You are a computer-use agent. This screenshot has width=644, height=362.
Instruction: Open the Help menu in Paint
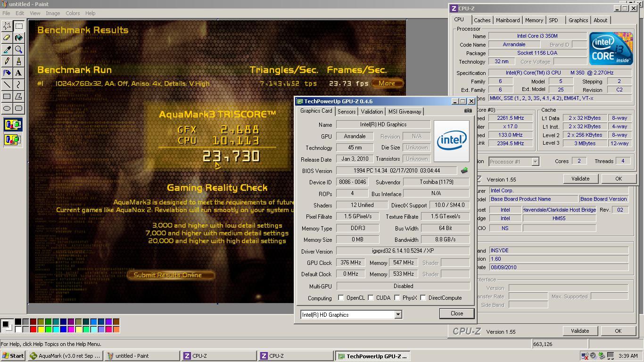coord(90,13)
